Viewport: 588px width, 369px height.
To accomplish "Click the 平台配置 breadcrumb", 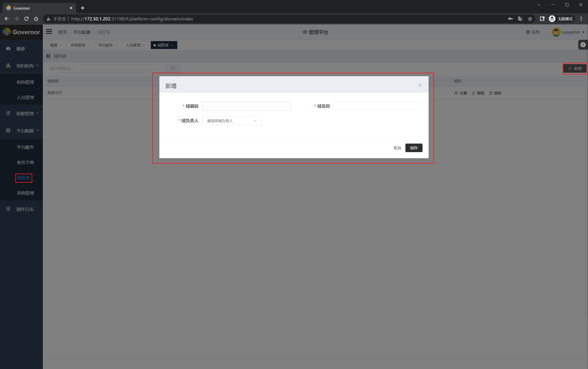I will (82, 32).
